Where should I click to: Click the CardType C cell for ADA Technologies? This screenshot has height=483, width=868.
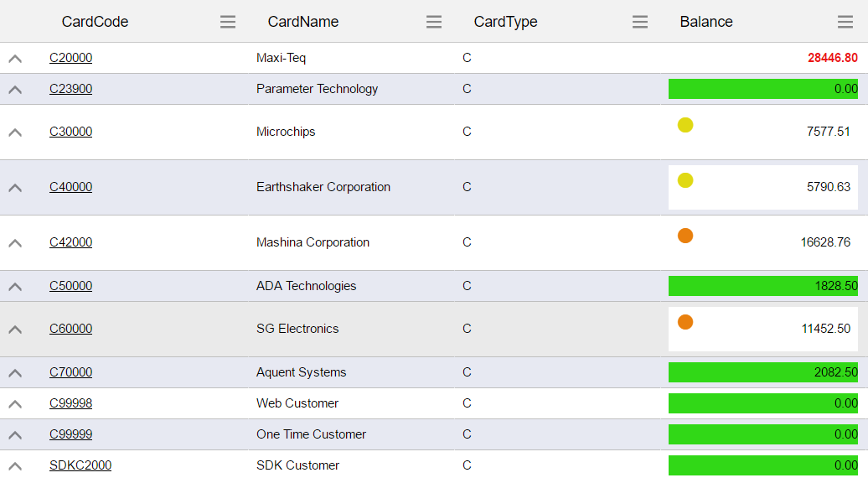(x=467, y=286)
